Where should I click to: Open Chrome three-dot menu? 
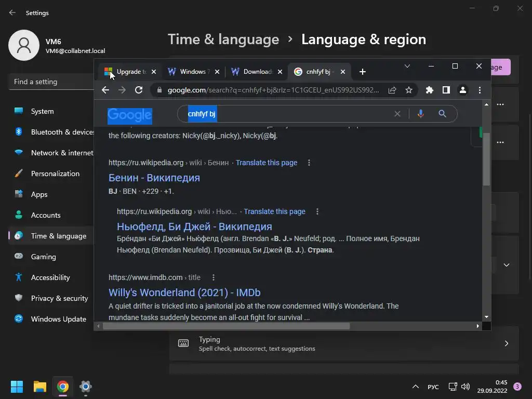480,90
